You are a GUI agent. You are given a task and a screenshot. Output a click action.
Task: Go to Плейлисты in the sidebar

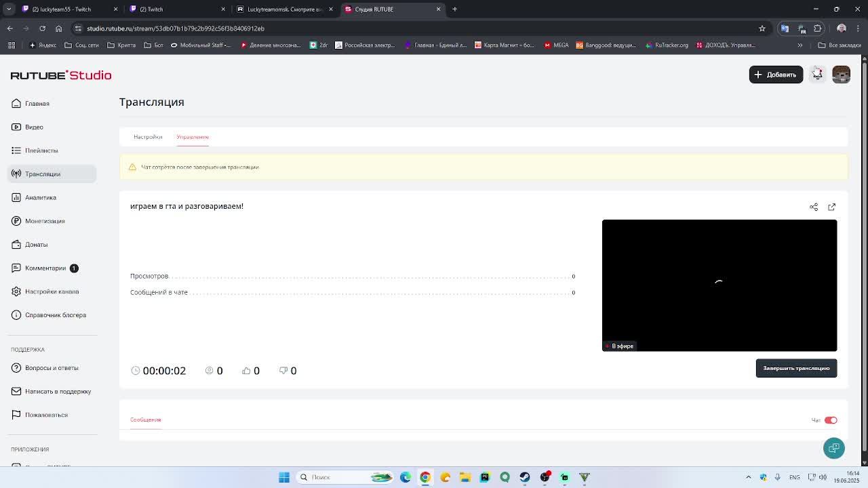41,150
